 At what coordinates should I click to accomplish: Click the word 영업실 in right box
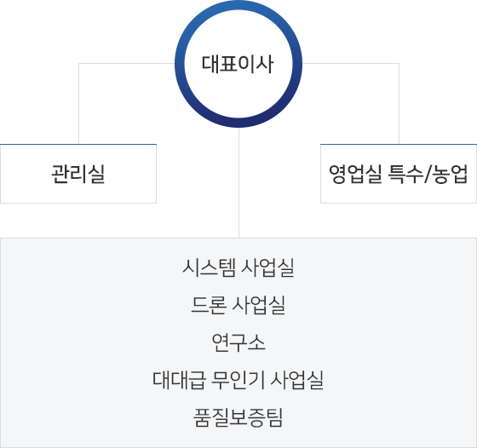pyautogui.click(x=355, y=174)
